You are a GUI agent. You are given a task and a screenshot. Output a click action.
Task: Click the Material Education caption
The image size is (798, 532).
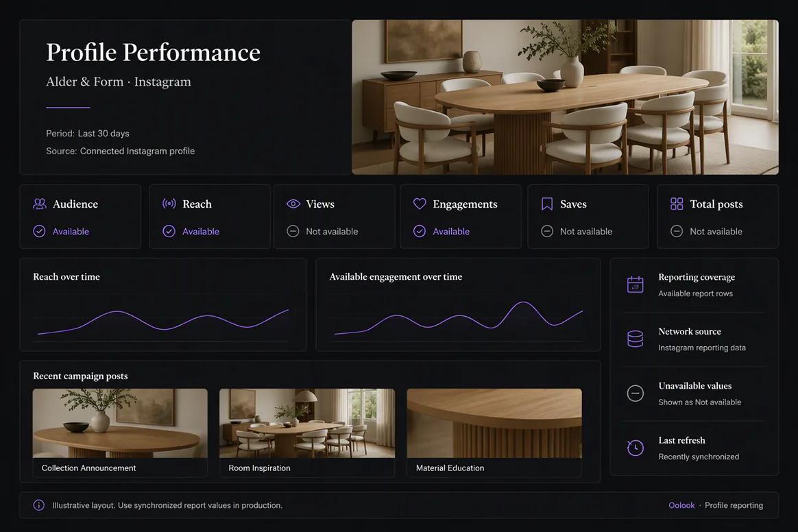tap(450, 468)
